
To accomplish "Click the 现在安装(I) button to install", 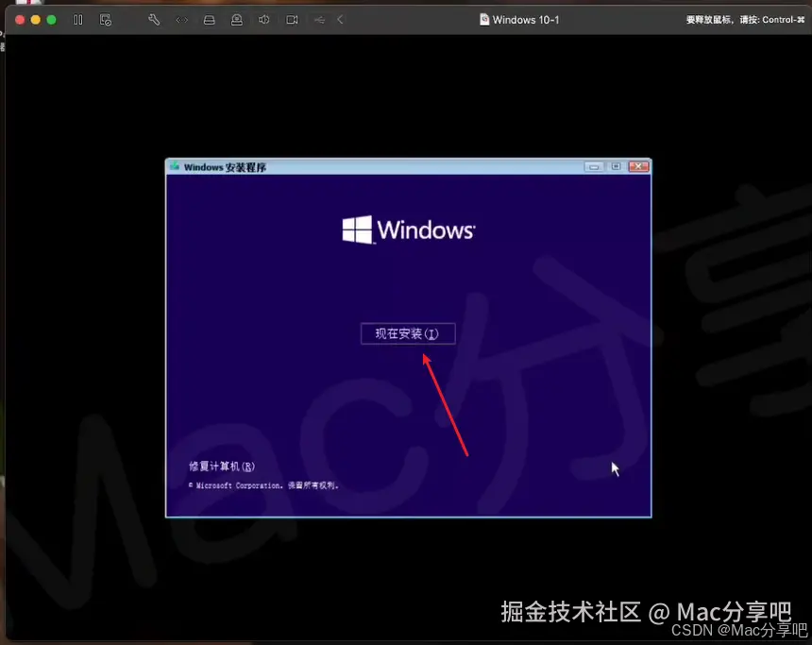I will [408, 333].
